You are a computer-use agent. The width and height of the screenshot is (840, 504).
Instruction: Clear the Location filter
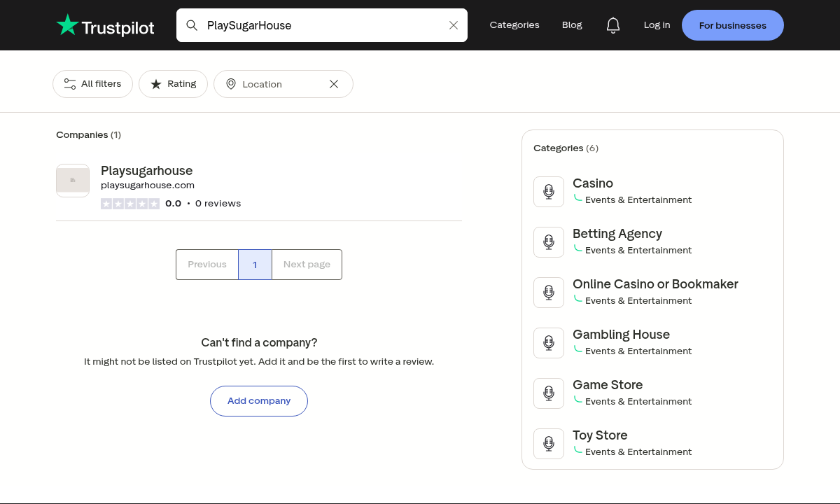click(334, 84)
